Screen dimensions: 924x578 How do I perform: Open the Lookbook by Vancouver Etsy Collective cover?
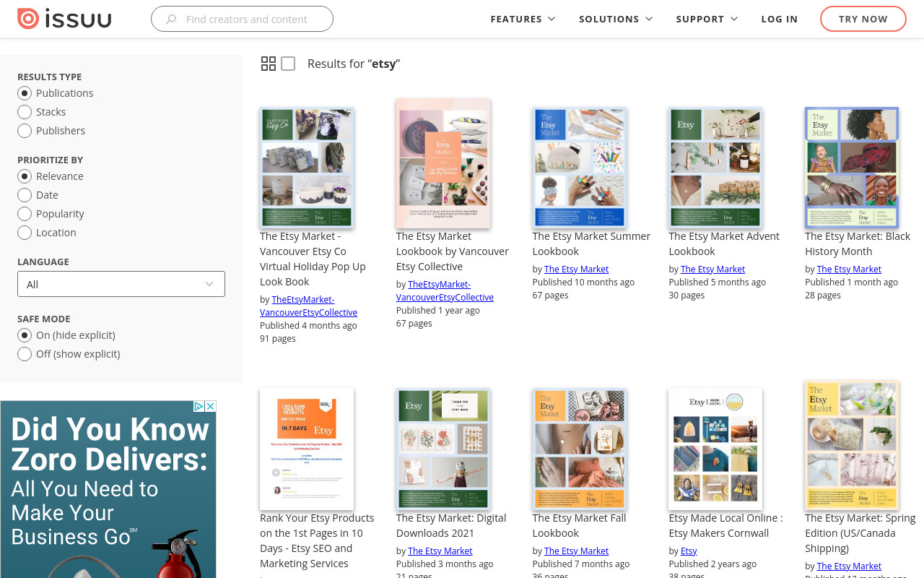(443, 163)
